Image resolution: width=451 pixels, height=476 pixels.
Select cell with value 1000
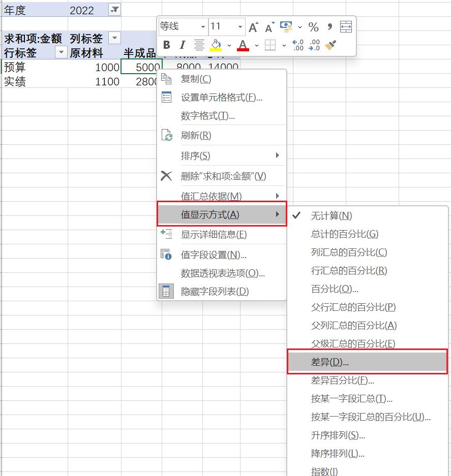coord(94,67)
